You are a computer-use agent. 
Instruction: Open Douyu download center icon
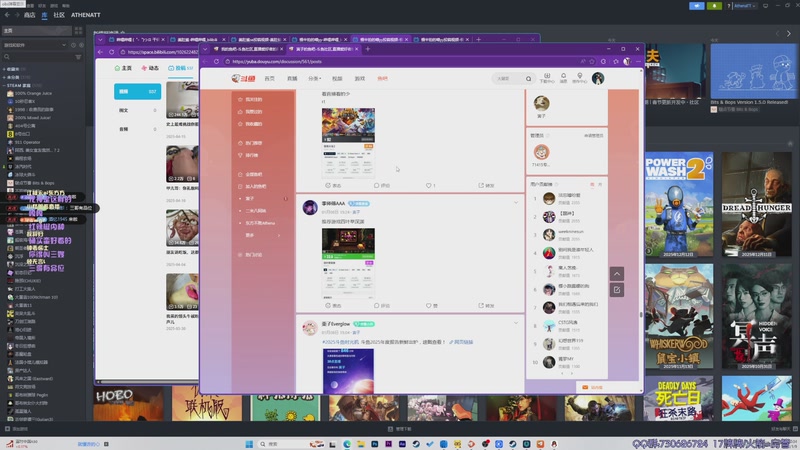pos(547,78)
